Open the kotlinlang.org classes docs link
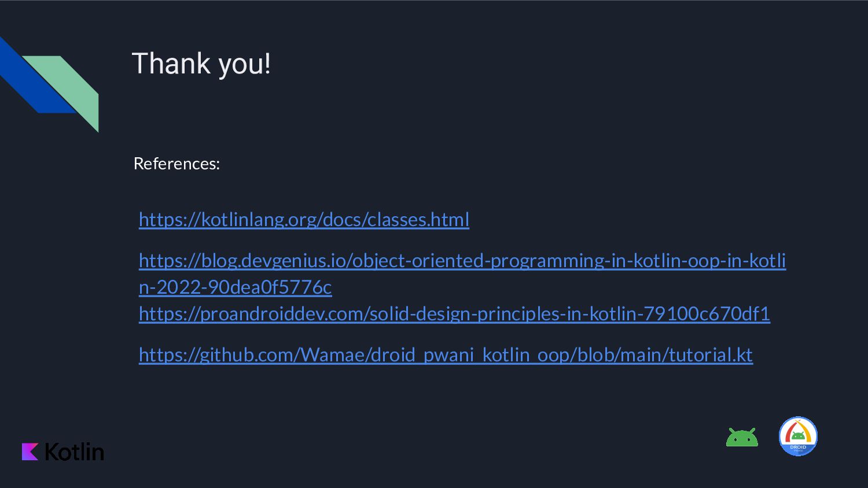The height and width of the screenshot is (488, 868). point(304,220)
